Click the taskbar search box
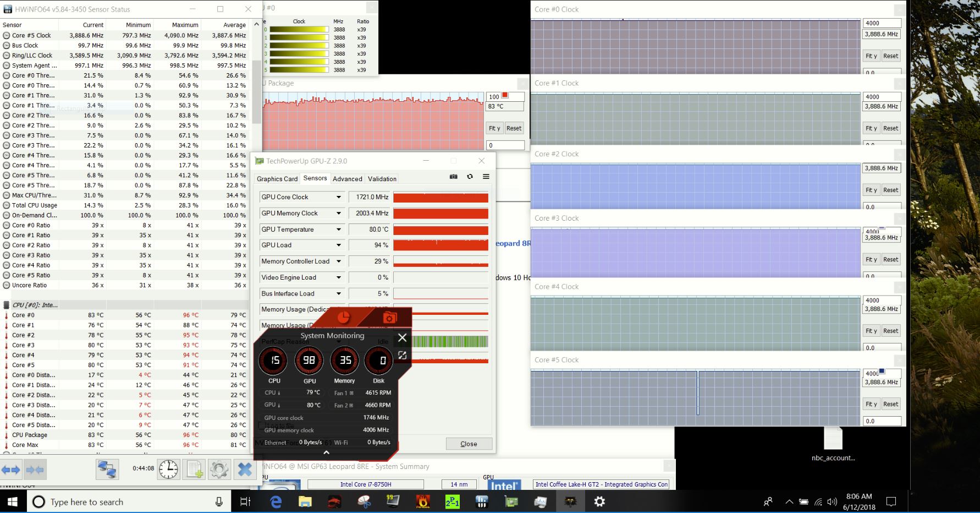The width and height of the screenshot is (980, 513). (129, 501)
